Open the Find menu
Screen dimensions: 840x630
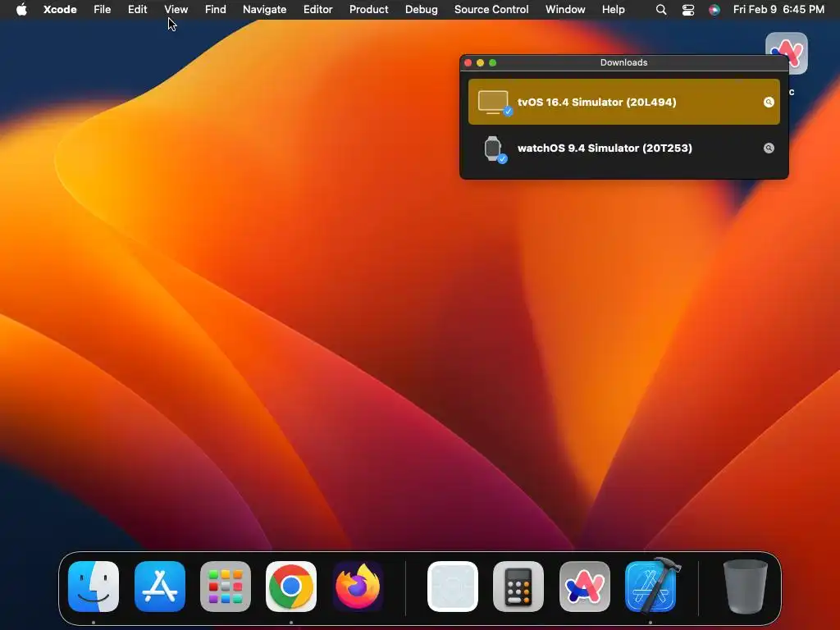pos(216,9)
